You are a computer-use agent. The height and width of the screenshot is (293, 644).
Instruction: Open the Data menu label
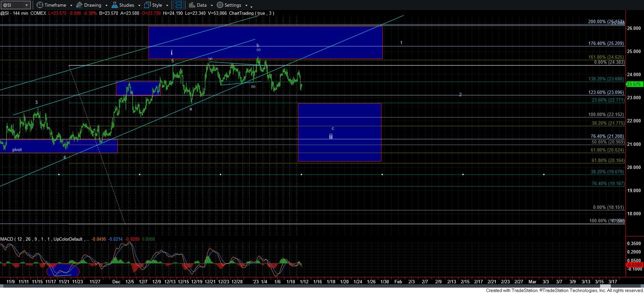[x=202, y=5]
